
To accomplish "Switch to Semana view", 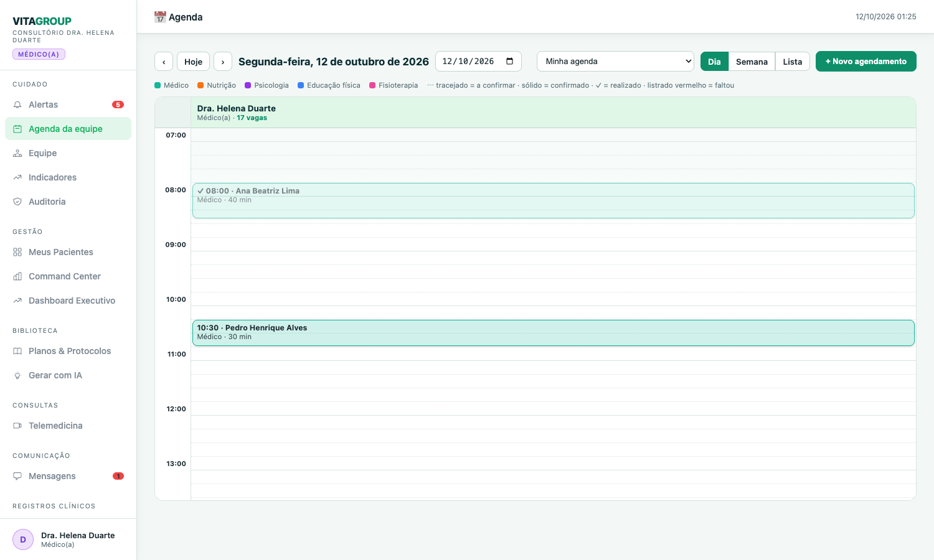I will point(752,62).
